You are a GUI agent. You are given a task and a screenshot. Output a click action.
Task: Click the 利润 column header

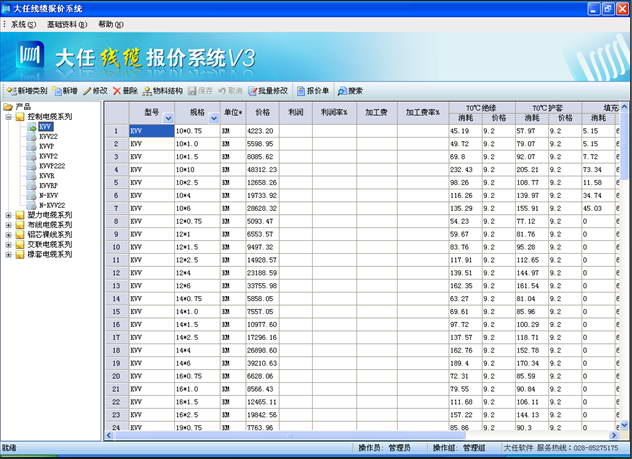(x=296, y=113)
